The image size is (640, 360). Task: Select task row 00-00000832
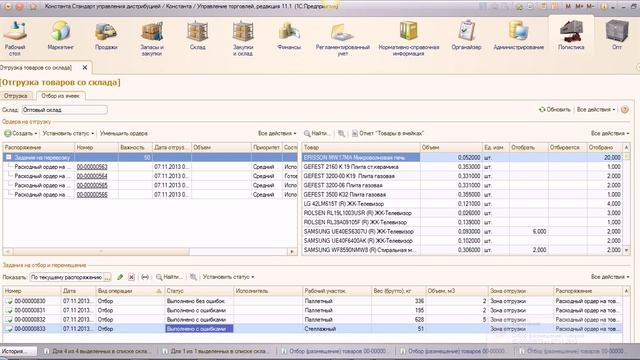[x=313, y=320]
